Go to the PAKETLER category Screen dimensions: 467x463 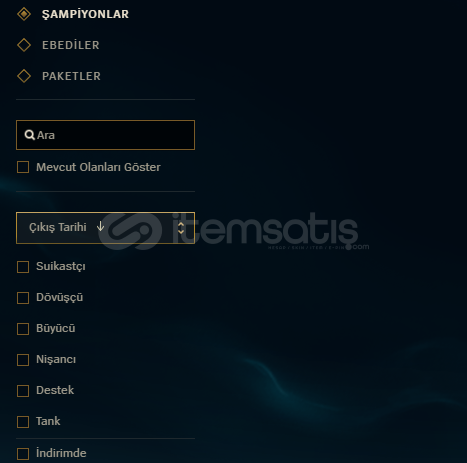click(x=71, y=76)
